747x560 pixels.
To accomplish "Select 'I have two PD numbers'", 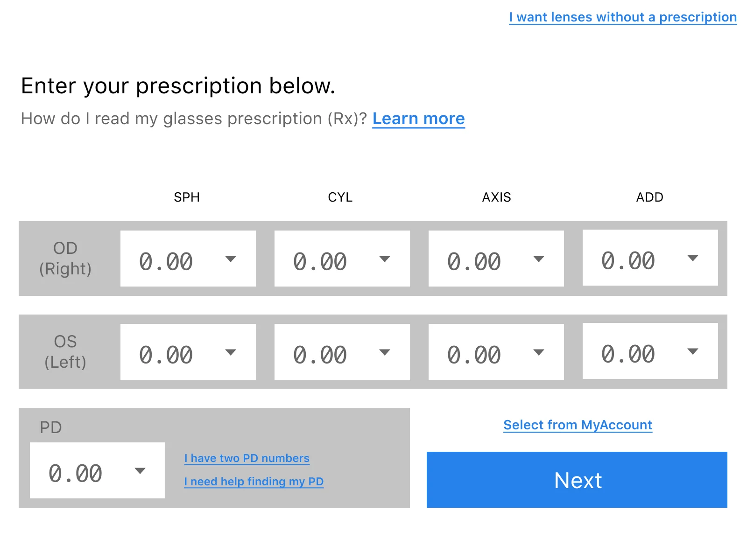I will pos(247,458).
